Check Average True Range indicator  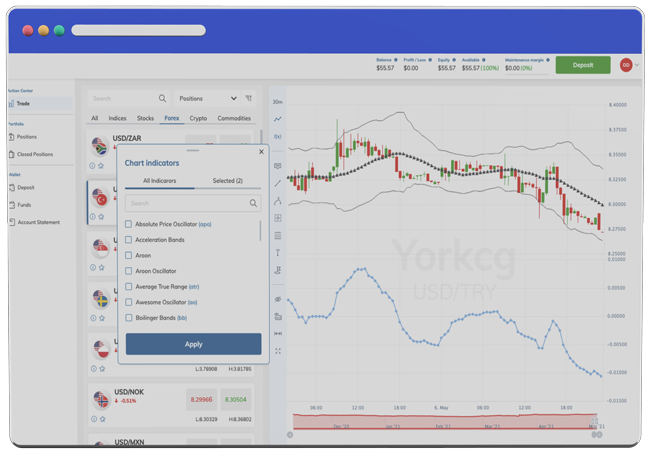(x=129, y=286)
